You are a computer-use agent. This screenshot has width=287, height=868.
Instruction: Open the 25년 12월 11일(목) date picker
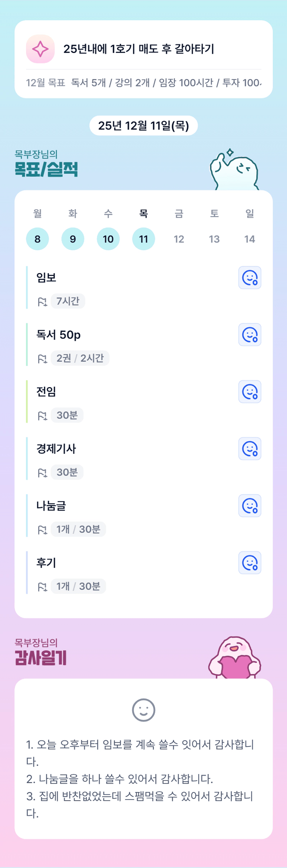[x=143, y=126]
